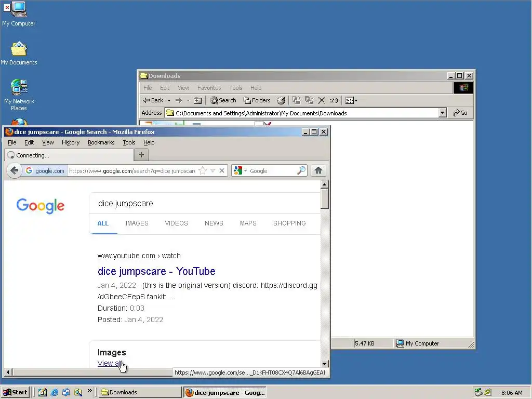The image size is (532, 399).
Task: Open Favorites menu in Downloads window
Action: (x=209, y=88)
